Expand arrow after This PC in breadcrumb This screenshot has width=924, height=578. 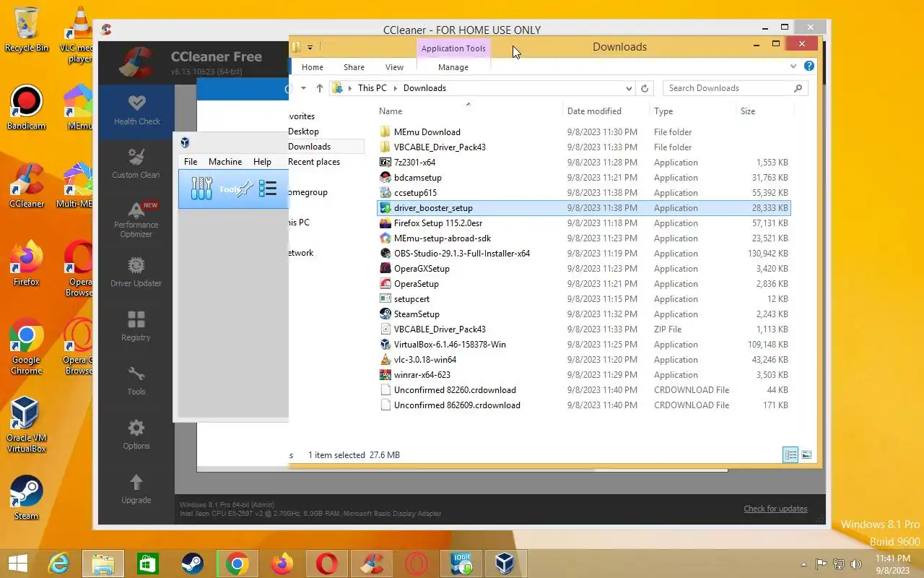coord(396,88)
